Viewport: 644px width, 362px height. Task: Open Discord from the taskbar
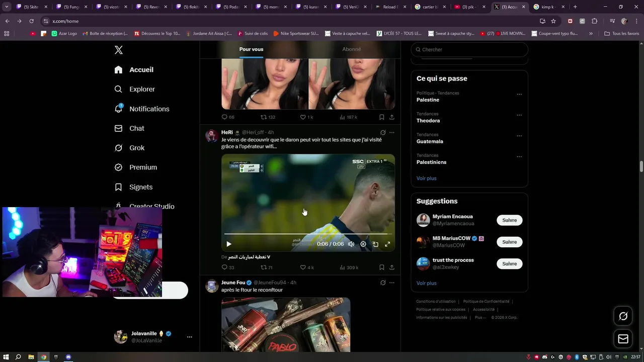(x=68, y=357)
